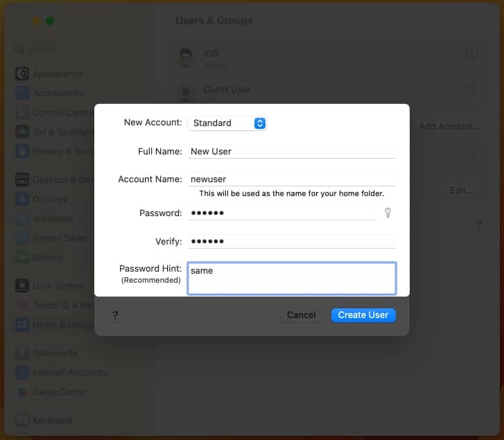Open Displays icon in sidebar

pyautogui.click(x=22, y=199)
